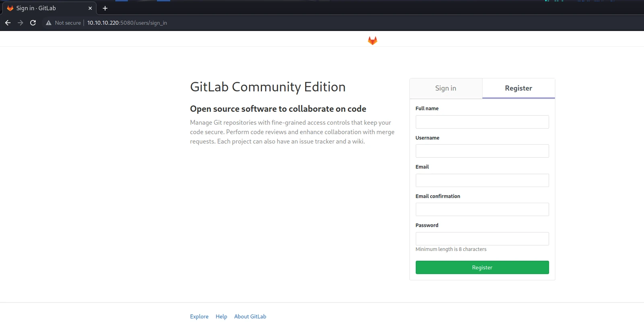
Task: Click the GitLab favicon on the browser tab
Action: click(10, 8)
